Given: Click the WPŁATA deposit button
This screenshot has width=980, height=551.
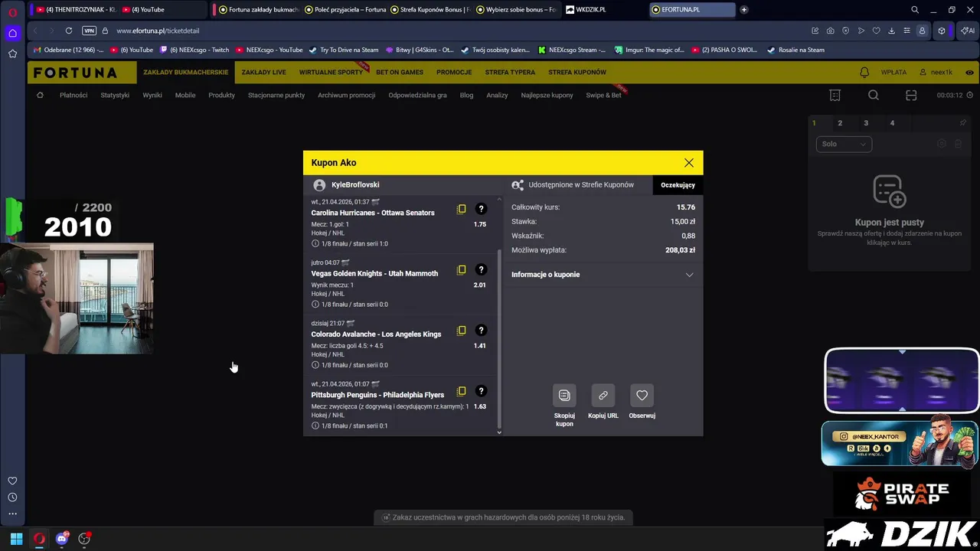Looking at the screenshot, I should coord(893,72).
